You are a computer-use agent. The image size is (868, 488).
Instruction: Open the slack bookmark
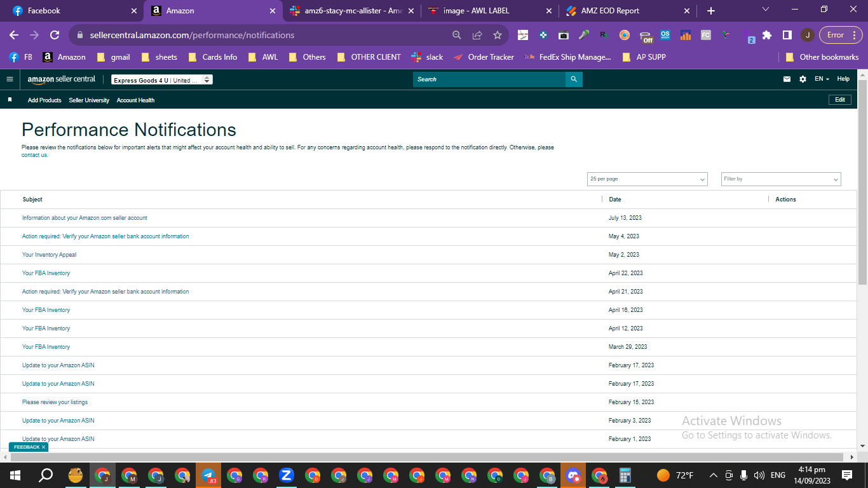pyautogui.click(x=427, y=57)
